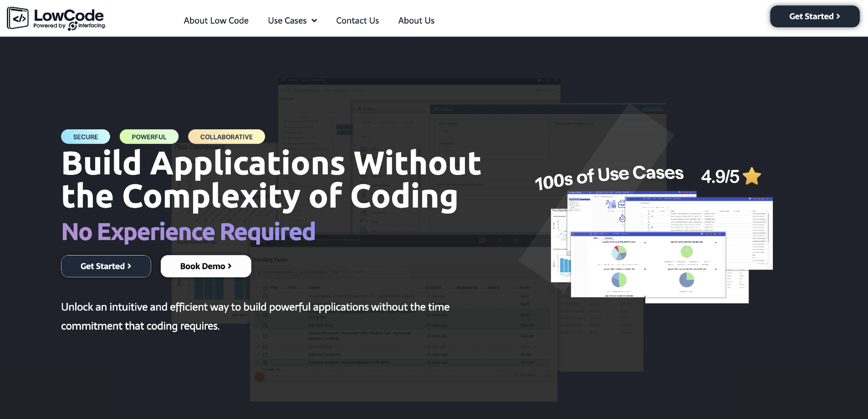Go to the Contact Us page
Image resolution: width=868 pixels, height=419 pixels.
pyautogui.click(x=357, y=20)
